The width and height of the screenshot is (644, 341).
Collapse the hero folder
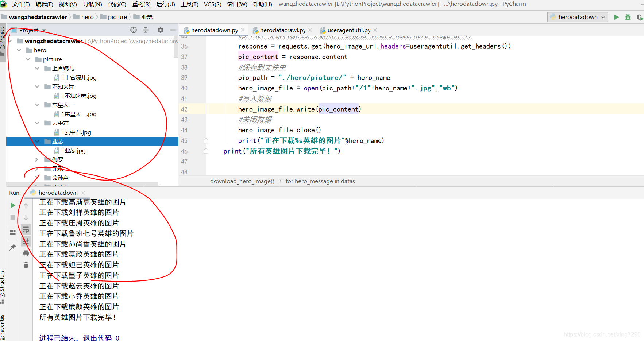(19, 50)
